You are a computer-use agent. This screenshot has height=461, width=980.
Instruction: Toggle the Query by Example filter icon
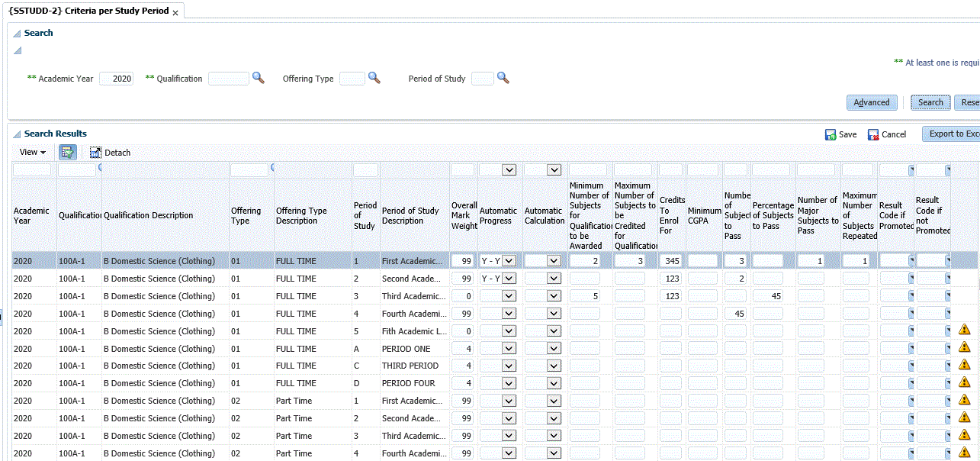click(68, 152)
